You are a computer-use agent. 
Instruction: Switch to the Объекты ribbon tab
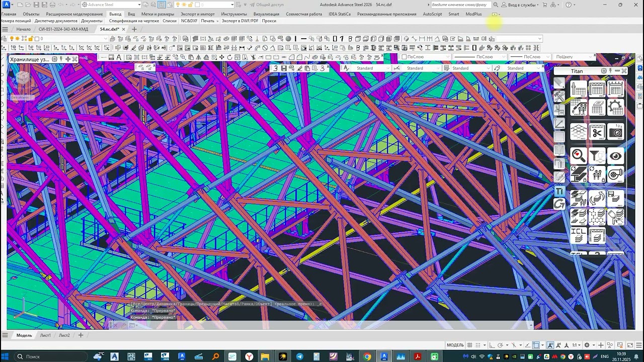click(x=31, y=14)
